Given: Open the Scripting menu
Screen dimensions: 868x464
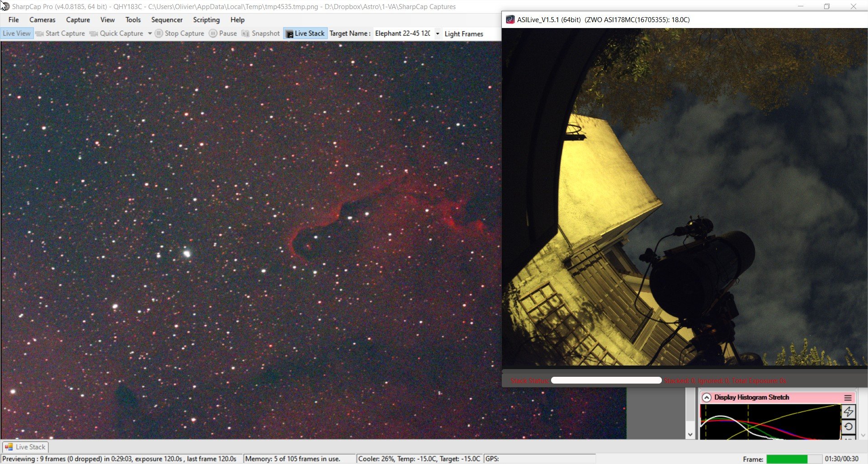Looking at the screenshot, I should tap(206, 20).
